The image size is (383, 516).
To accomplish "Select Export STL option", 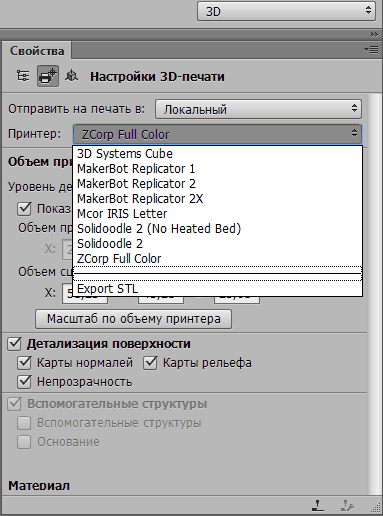I will [x=217, y=289].
